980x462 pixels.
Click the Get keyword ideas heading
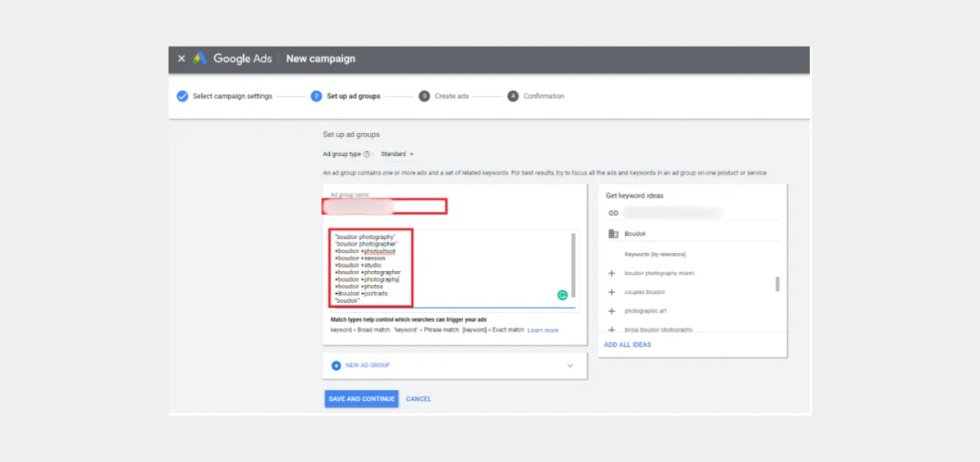click(635, 196)
